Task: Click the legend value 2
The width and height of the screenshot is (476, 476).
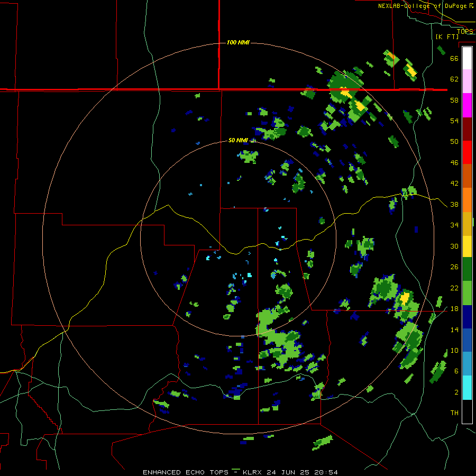Action: coord(456,392)
